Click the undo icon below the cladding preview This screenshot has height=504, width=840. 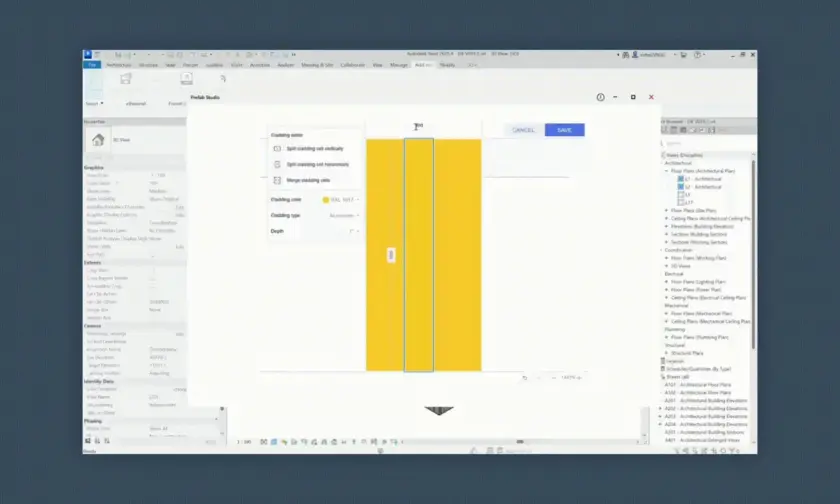point(524,378)
